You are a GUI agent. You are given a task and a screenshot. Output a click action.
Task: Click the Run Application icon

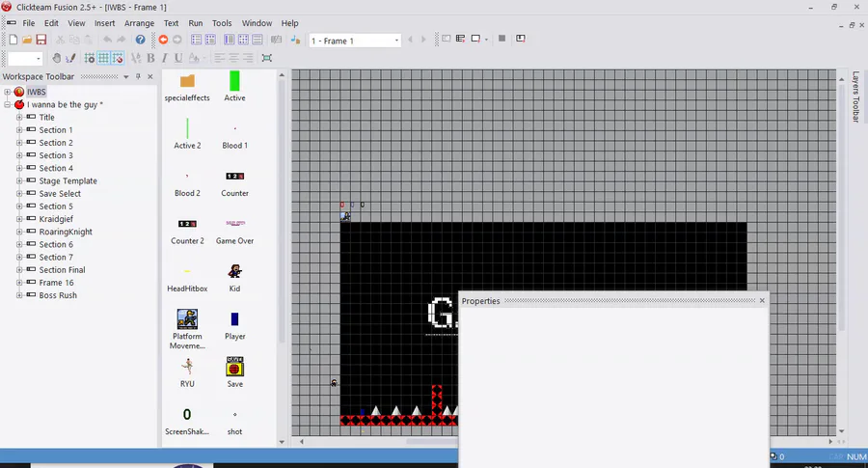(460, 39)
